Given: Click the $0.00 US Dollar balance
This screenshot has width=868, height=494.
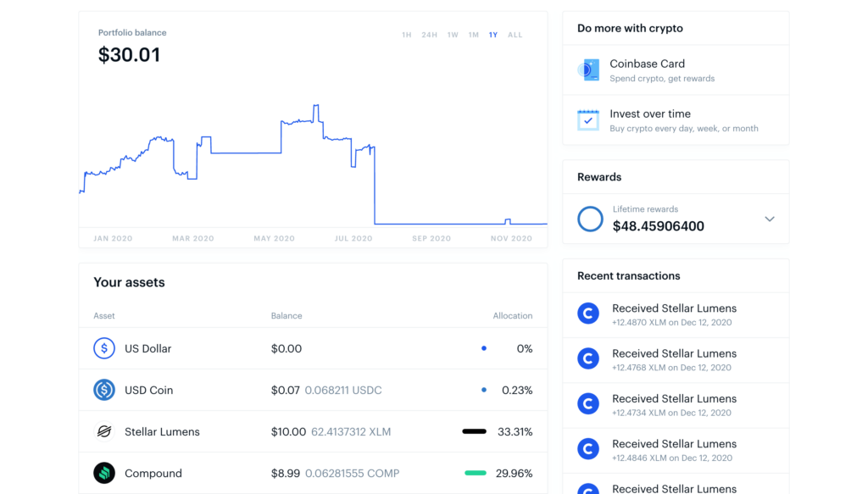Looking at the screenshot, I should [287, 348].
